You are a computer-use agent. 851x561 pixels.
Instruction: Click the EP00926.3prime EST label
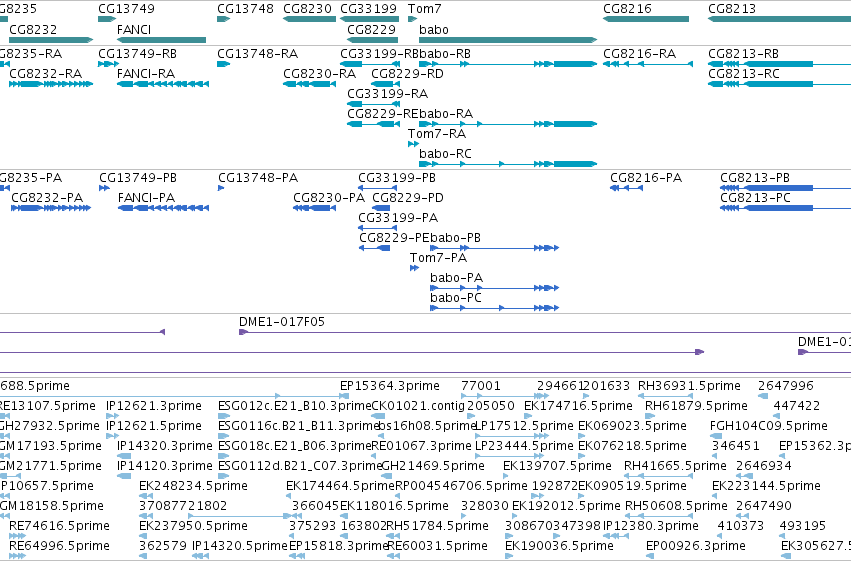coord(696,546)
